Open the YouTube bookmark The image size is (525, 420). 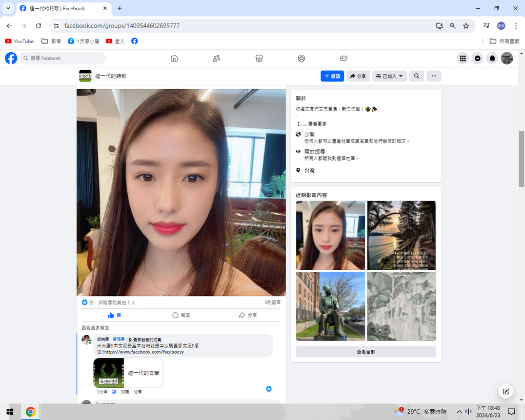click(x=19, y=41)
